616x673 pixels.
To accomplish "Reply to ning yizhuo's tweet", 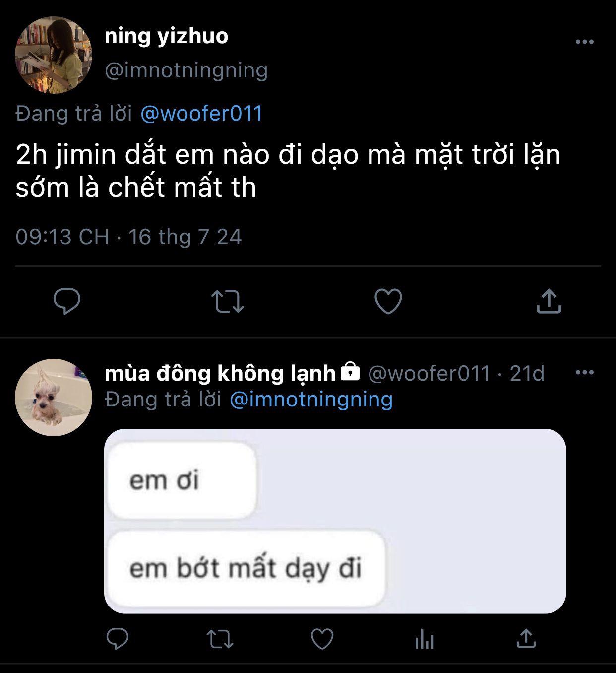I will (x=67, y=301).
